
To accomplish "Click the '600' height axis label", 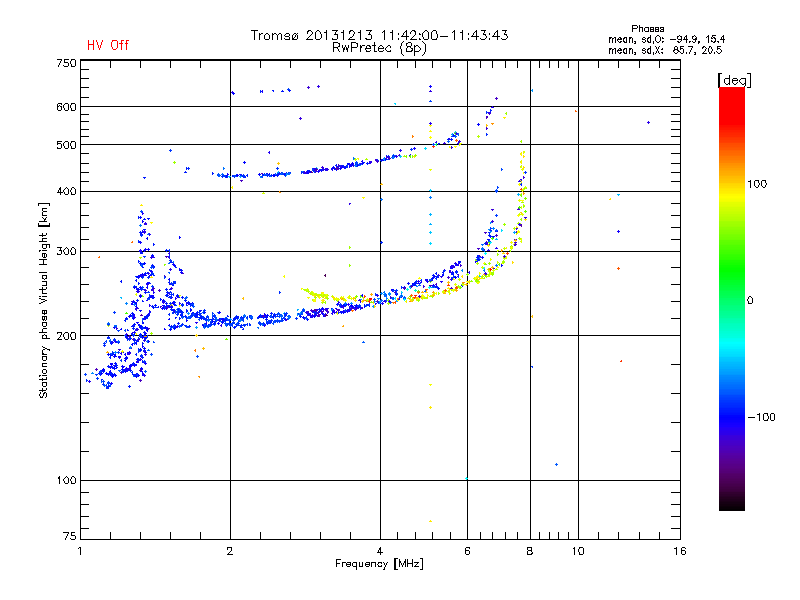I will [x=66, y=107].
